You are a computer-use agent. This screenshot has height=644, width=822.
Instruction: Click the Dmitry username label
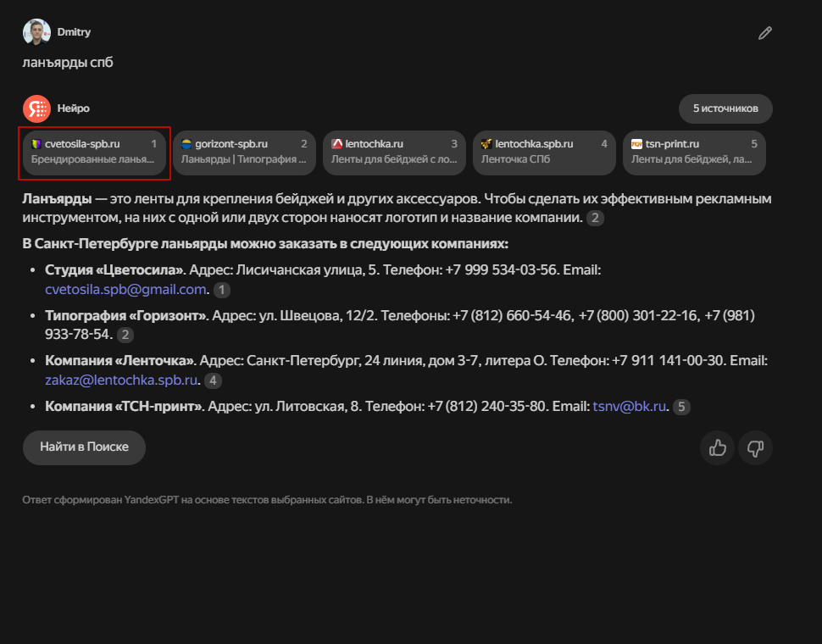[x=74, y=32]
